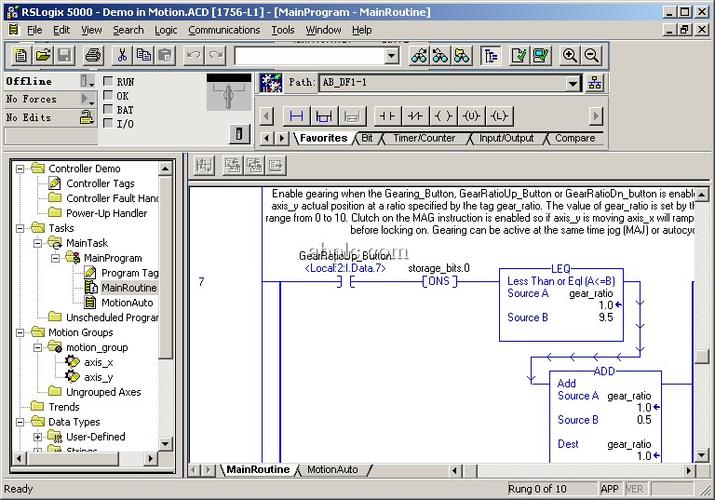Toggle the controller organizer tree icon
Image resolution: width=715 pixels, height=500 pixels.
[491, 56]
